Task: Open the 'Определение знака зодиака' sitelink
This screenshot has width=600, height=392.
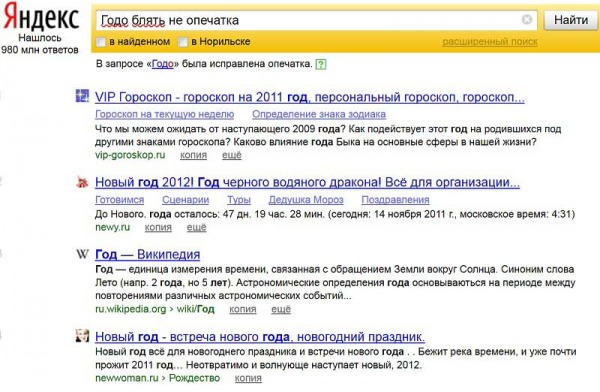Action: coord(319,114)
